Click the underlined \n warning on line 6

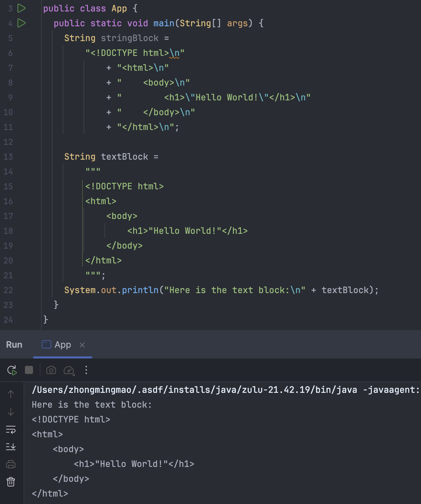(x=174, y=53)
